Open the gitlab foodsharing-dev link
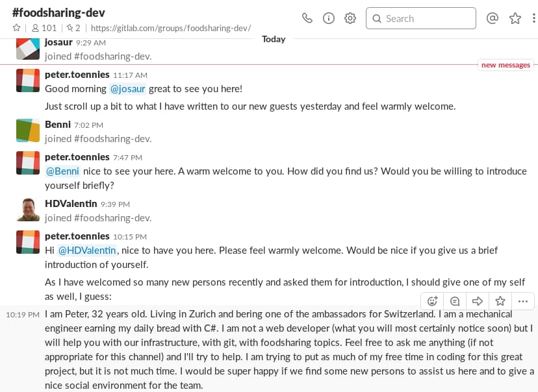The height and width of the screenshot is (392, 538). (171, 28)
